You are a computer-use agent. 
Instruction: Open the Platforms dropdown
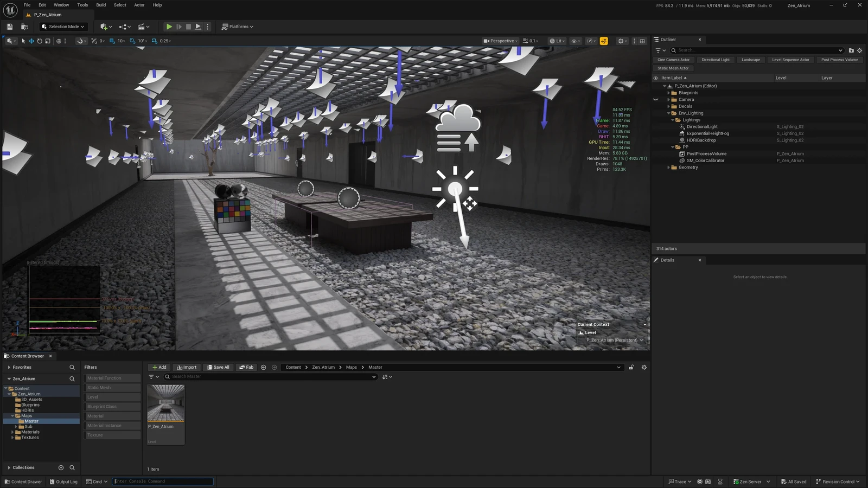(x=238, y=27)
